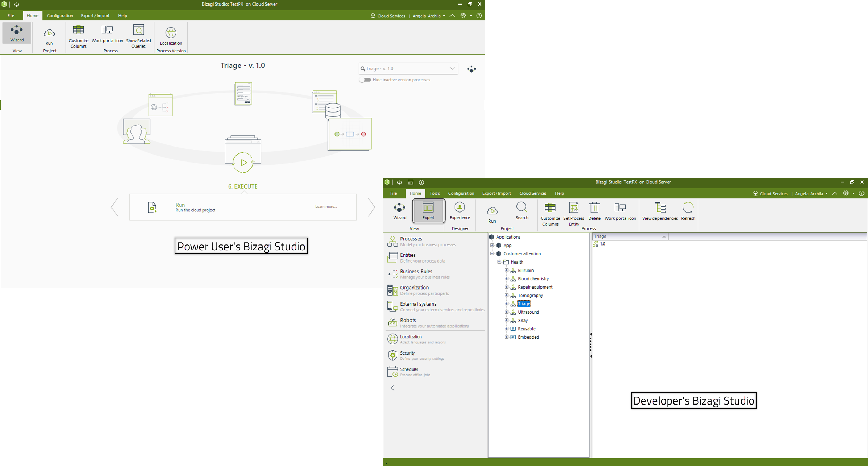Screen dimensions: 868x466
Task: Click Search in Developer's Studio ribbon
Action: (522, 211)
